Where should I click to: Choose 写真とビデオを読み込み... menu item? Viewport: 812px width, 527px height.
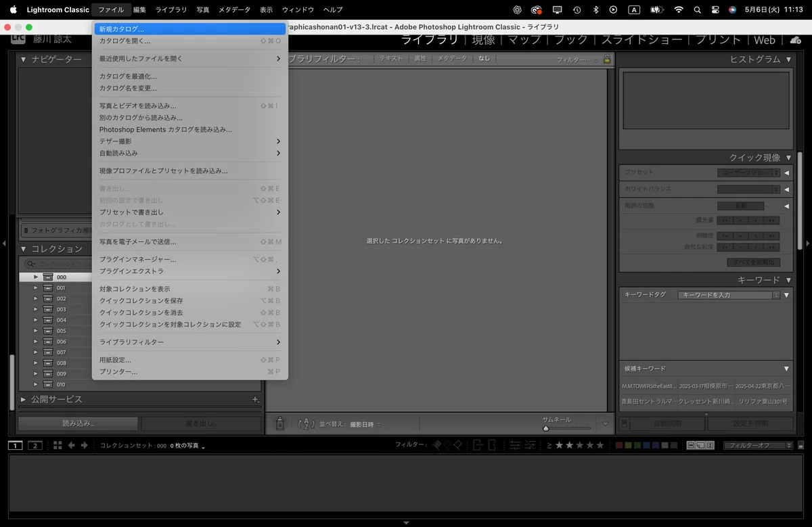189,106
